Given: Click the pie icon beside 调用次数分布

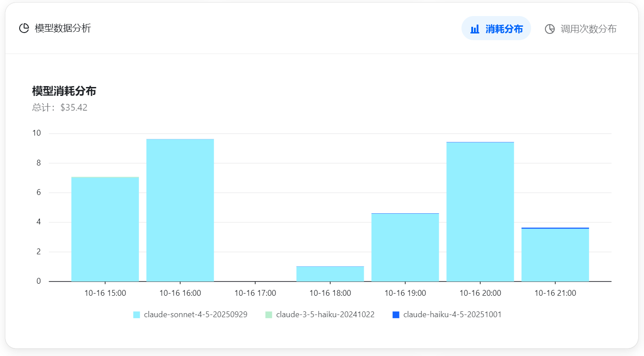Looking at the screenshot, I should tap(550, 29).
